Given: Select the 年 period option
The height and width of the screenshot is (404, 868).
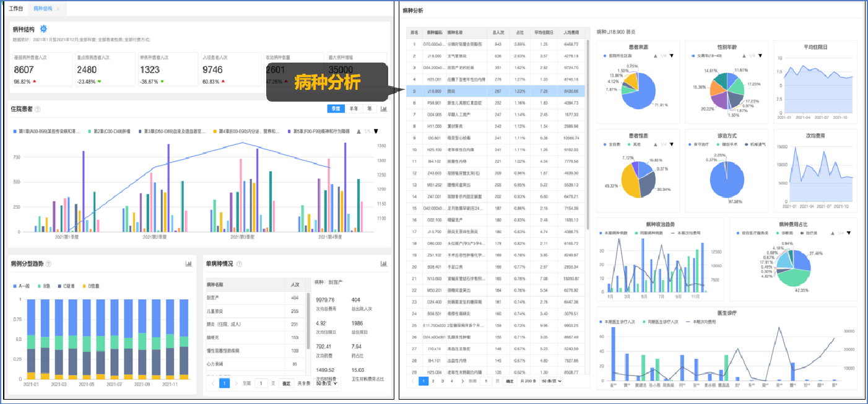Looking at the screenshot, I should (369, 109).
